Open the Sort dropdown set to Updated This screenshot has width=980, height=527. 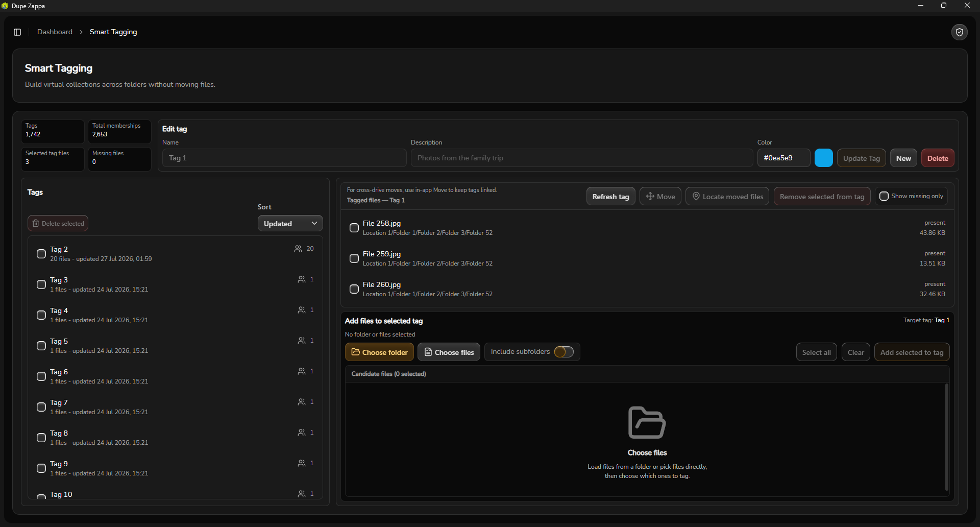290,224
